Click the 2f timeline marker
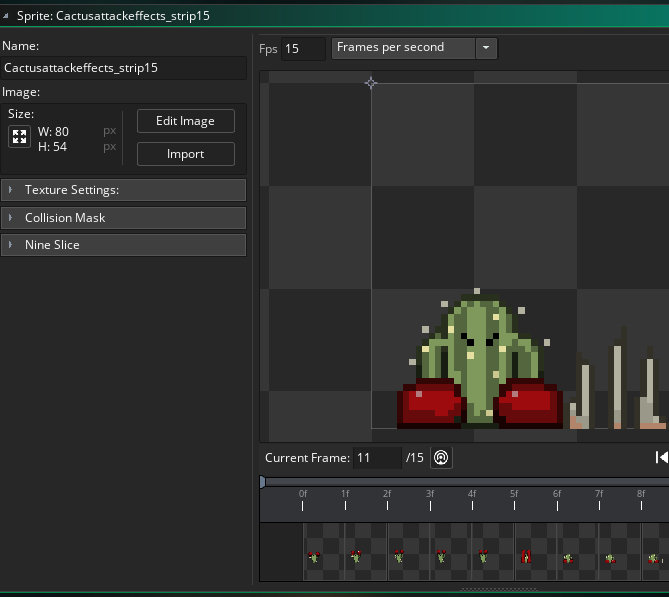 click(387, 500)
